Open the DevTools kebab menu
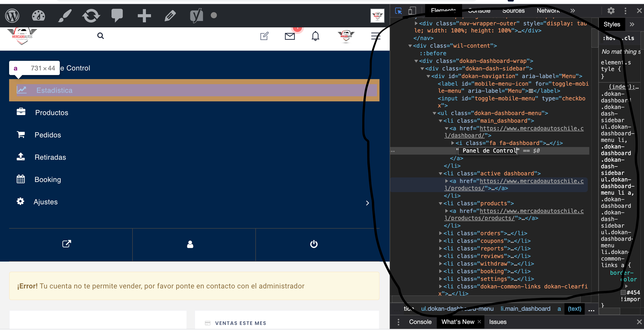The width and height of the screenshot is (644, 331). [626, 11]
